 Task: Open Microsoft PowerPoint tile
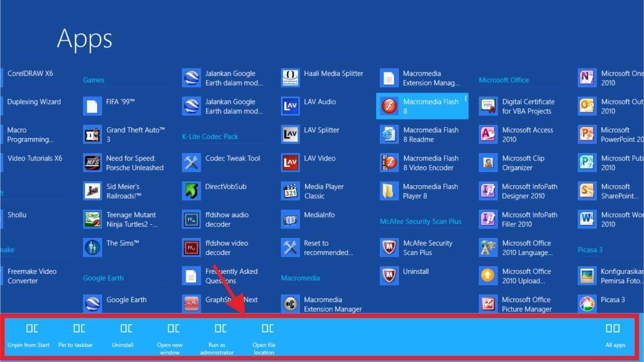(611, 135)
